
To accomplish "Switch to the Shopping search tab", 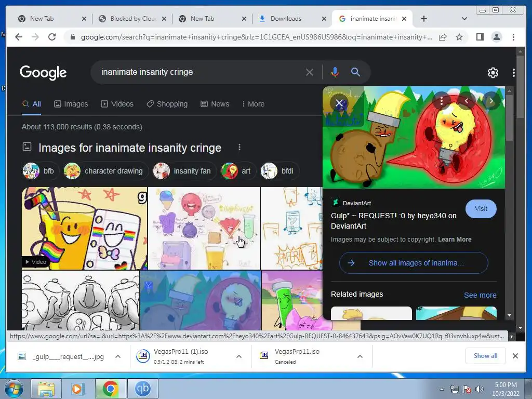I will (x=167, y=104).
